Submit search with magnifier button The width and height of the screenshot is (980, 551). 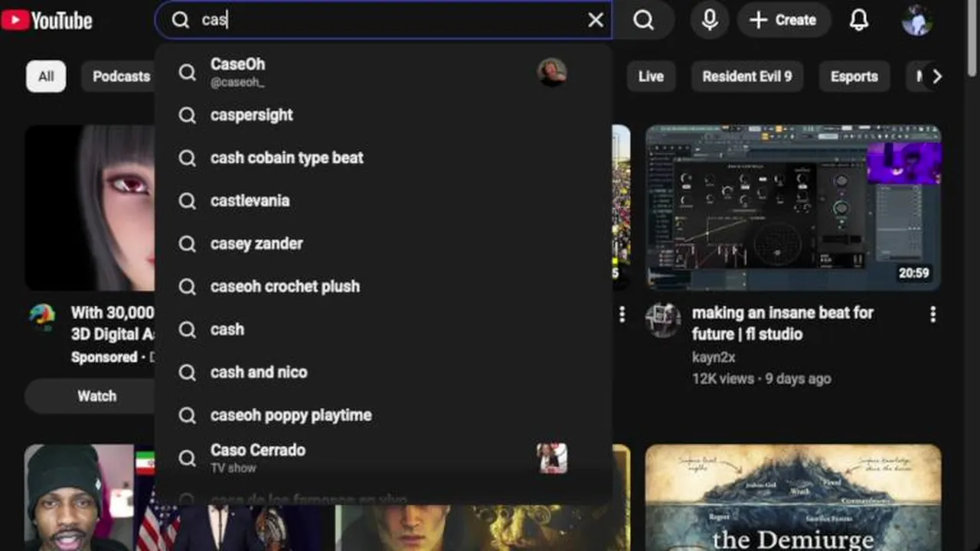tap(644, 20)
